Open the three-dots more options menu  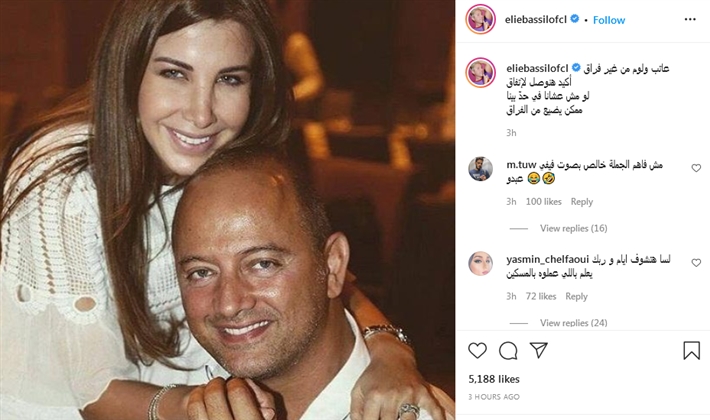(x=690, y=19)
